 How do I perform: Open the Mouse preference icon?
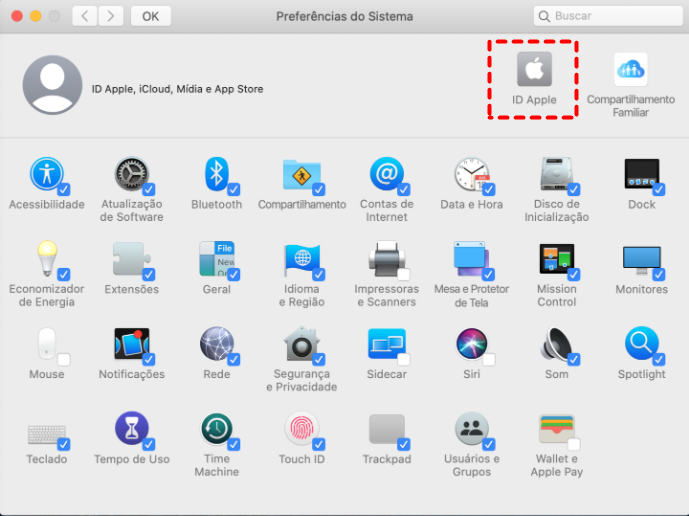(47, 344)
